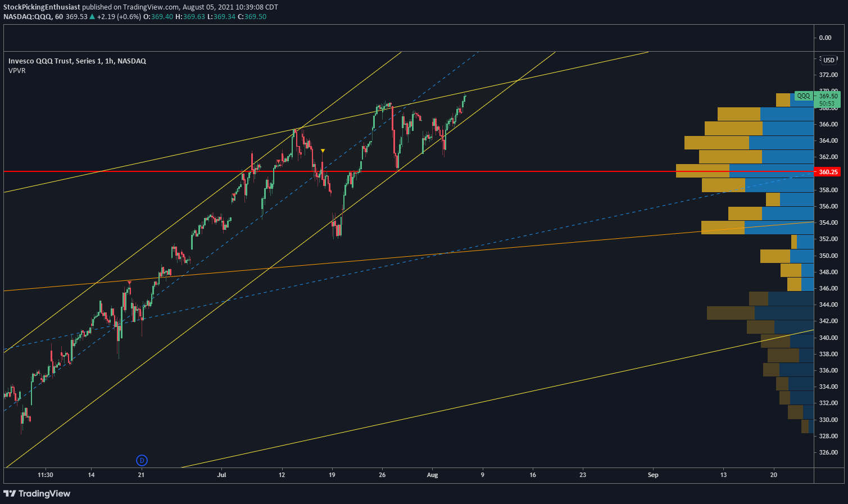Click the green QQQ symbol label
This screenshot has width=848, height=504.
[x=804, y=96]
